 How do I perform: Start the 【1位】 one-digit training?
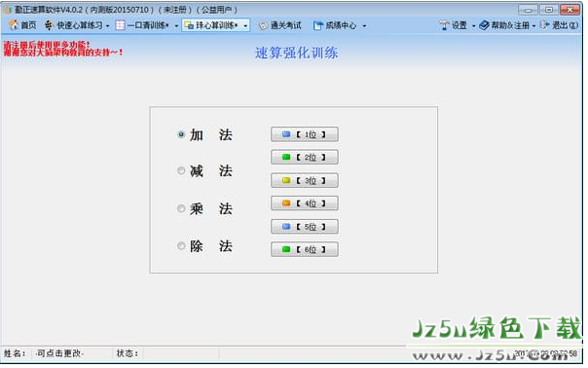pyautogui.click(x=305, y=134)
